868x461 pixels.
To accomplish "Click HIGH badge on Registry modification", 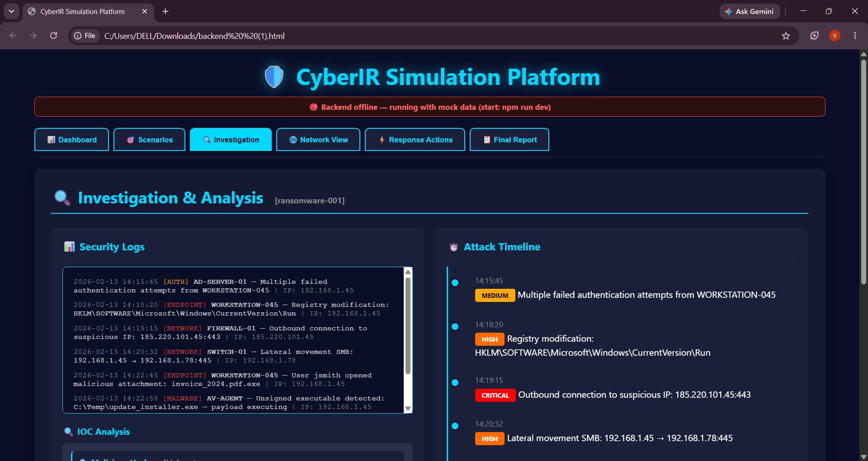I will (490, 339).
